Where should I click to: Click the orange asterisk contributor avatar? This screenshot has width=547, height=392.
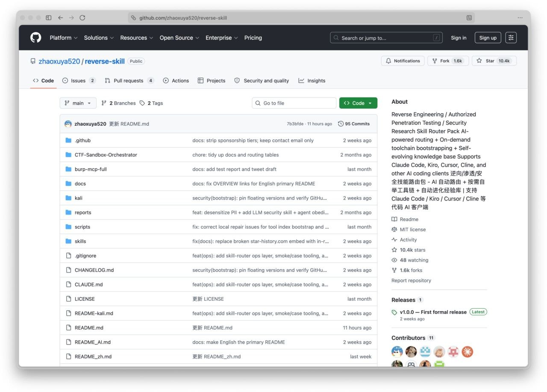tap(468, 352)
